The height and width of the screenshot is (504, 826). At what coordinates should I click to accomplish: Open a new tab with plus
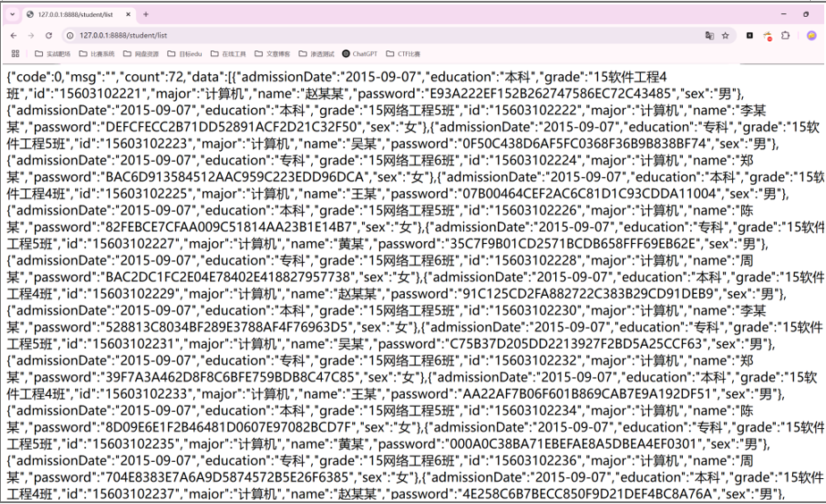click(146, 14)
